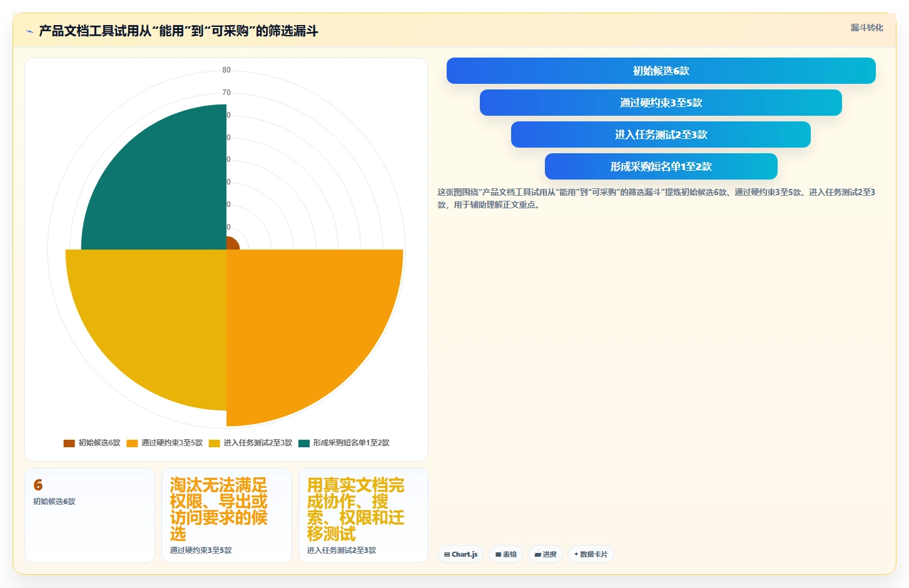Click the card caption 通过硬约束3至5款
This screenshot has width=909, height=588.
coord(201,550)
